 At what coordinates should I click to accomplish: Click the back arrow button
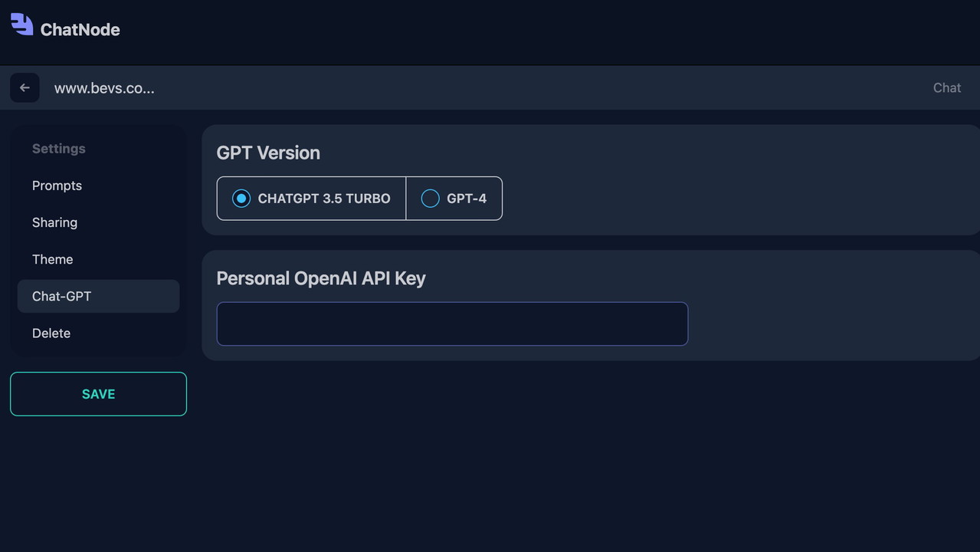pyautogui.click(x=25, y=87)
